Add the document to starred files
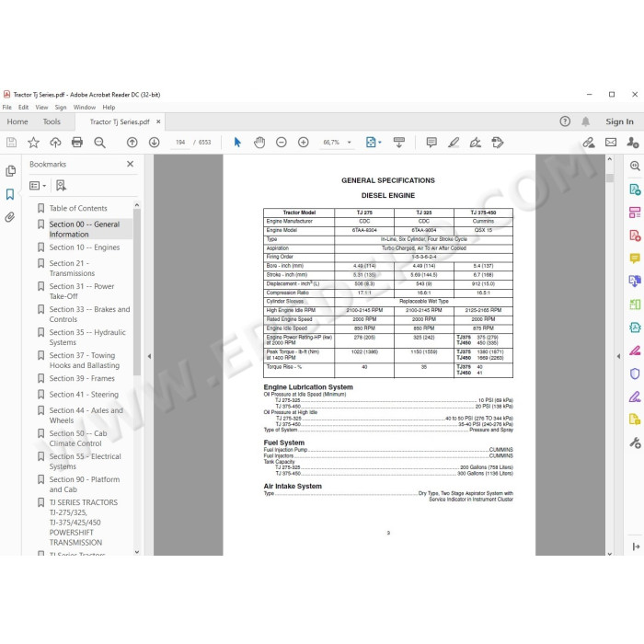This screenshot has height=644, width=644. point(33,143)
